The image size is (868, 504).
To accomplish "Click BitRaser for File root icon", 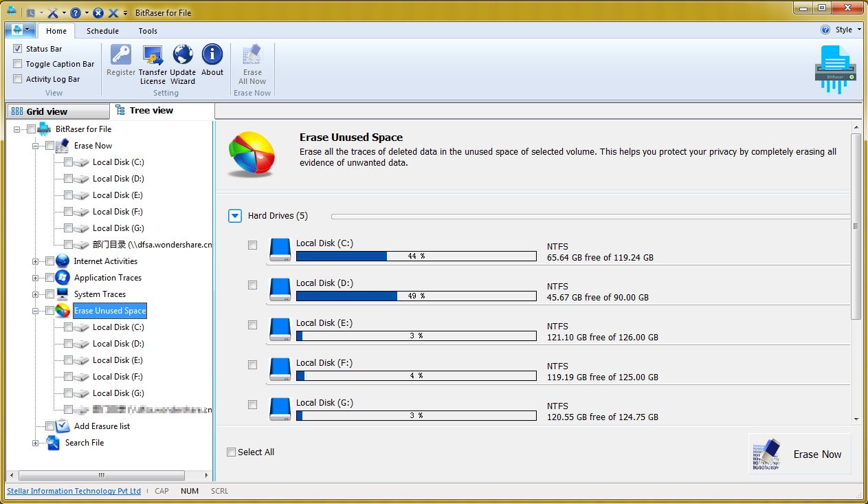I will point(44,129).
